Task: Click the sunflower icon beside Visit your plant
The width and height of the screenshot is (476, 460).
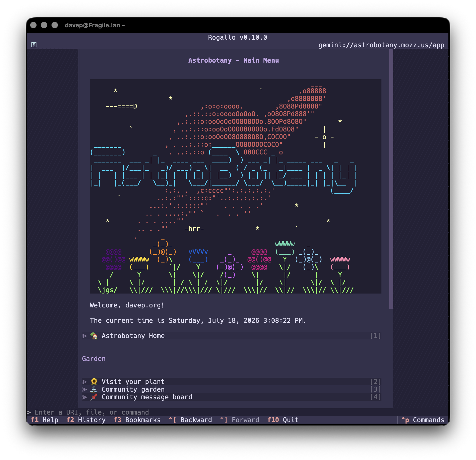Action: [x=94, y=381]
